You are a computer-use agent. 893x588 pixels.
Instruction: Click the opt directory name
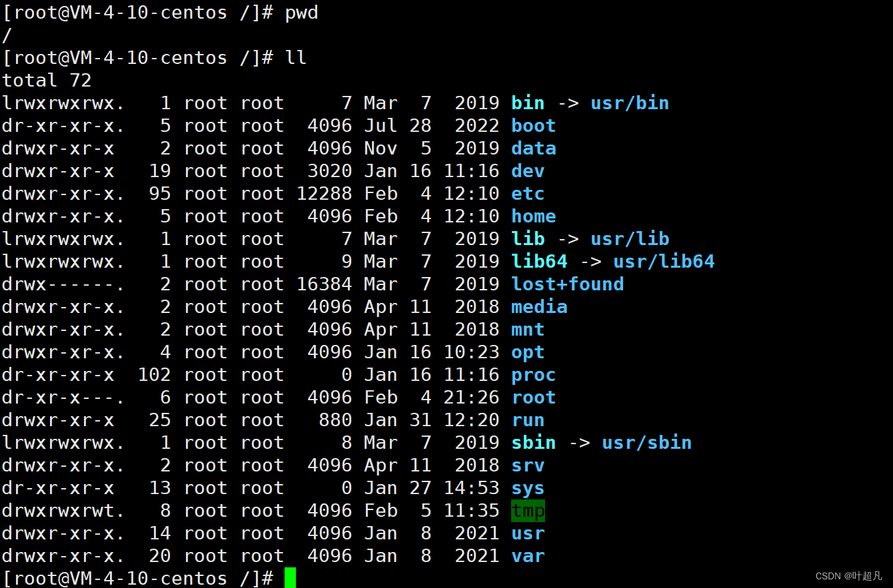[x=528, y=352]
